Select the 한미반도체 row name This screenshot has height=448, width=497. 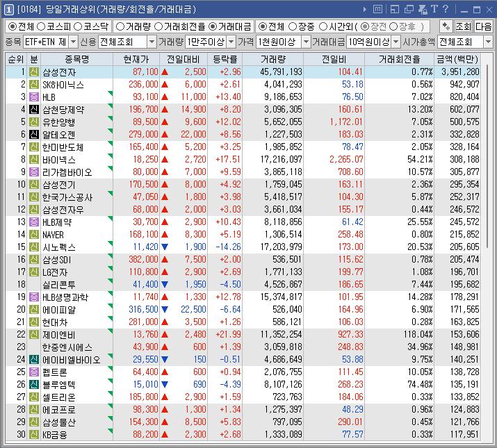[63, 147]
